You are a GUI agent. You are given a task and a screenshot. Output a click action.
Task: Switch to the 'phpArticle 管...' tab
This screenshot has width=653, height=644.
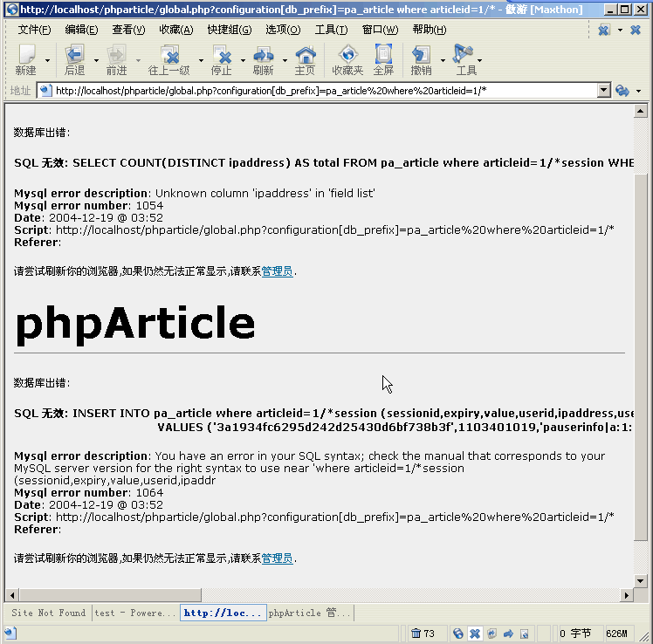(x=310, y=613)
